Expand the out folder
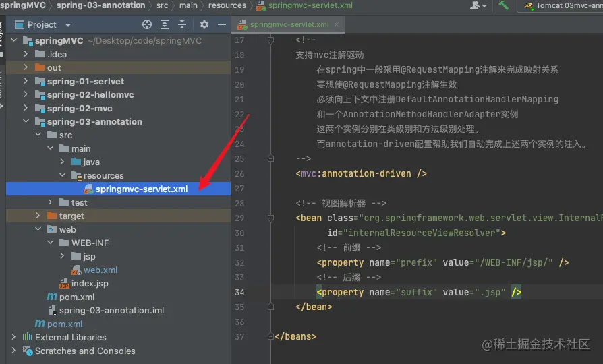 26,67
